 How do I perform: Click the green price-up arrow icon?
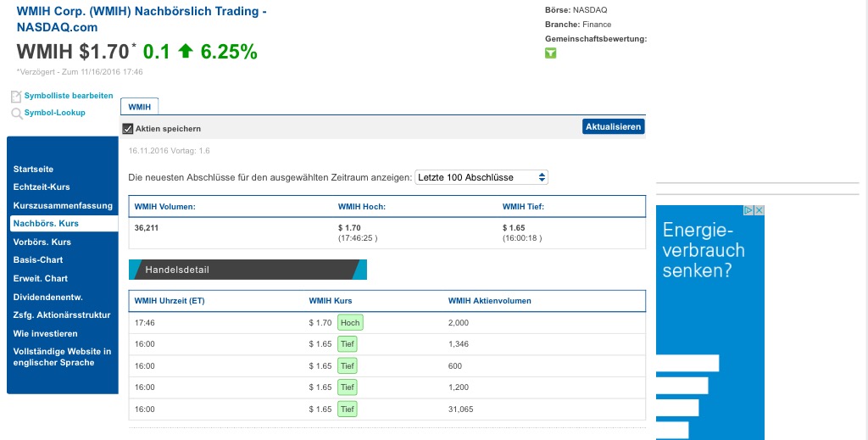click(186, 52)
